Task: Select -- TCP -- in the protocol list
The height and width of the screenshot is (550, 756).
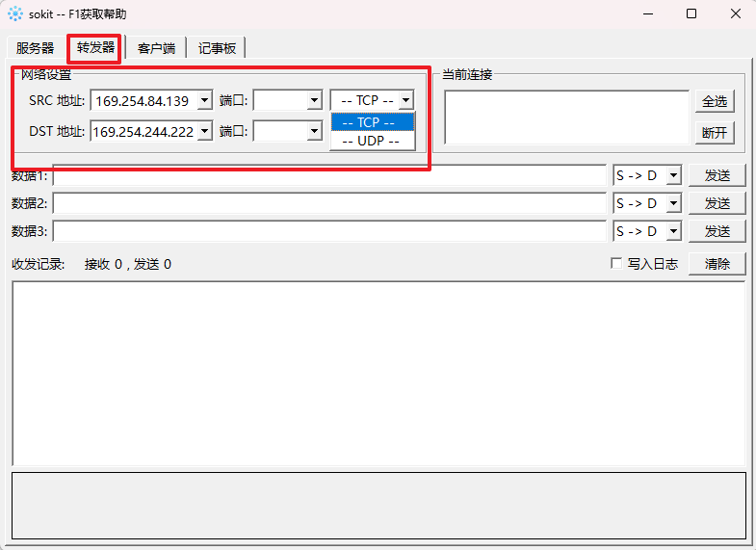Action: [372, 122]
